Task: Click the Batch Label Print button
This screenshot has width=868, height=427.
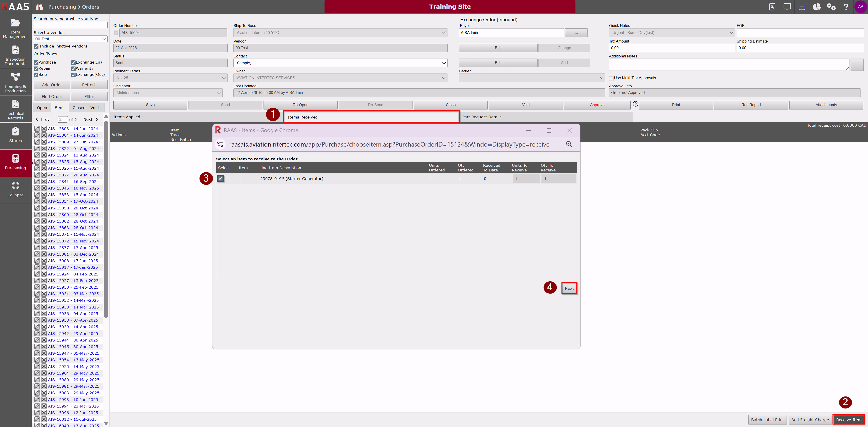Action: (767, 420)
